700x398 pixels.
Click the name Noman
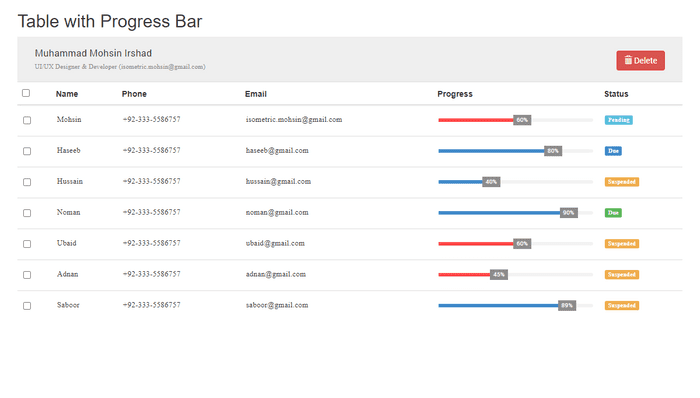pyautogui.click(x=68, y=212)
